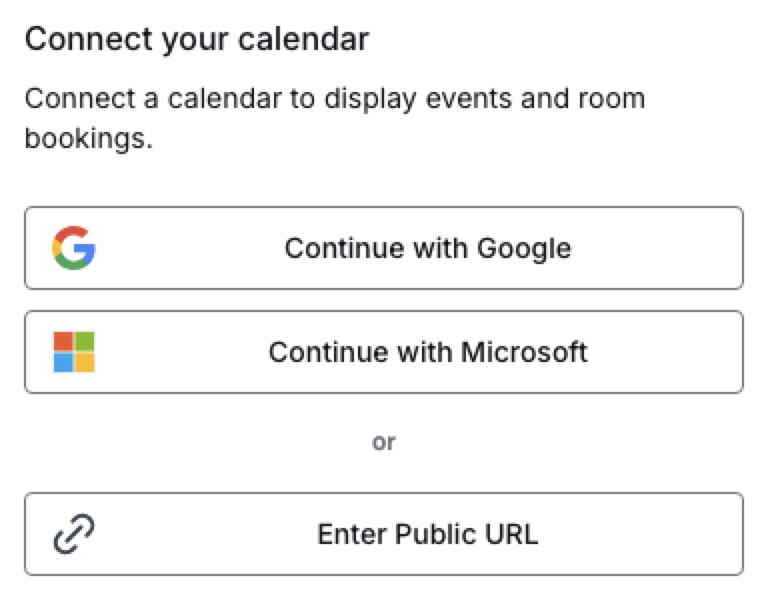Click the word 'Google' in the first button
Viewport: 780px width, 602px height.
(x=524, y=248)
